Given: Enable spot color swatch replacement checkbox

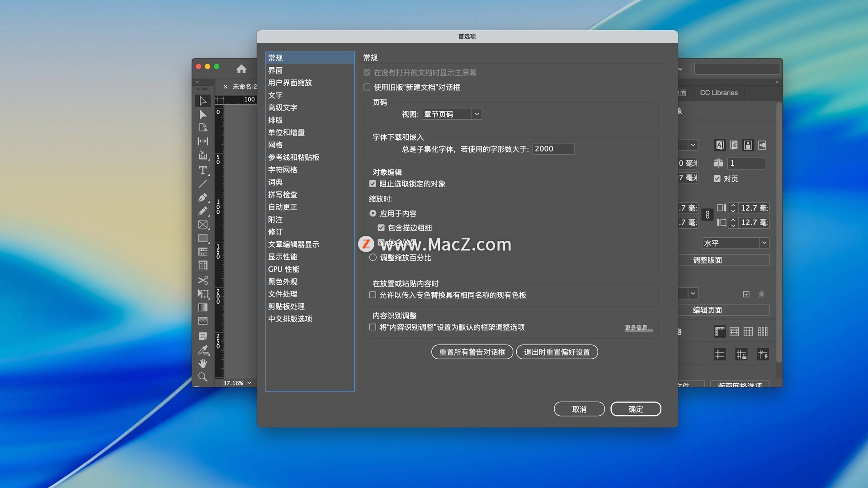Looking at the screenshot, I should coord(373,295).
